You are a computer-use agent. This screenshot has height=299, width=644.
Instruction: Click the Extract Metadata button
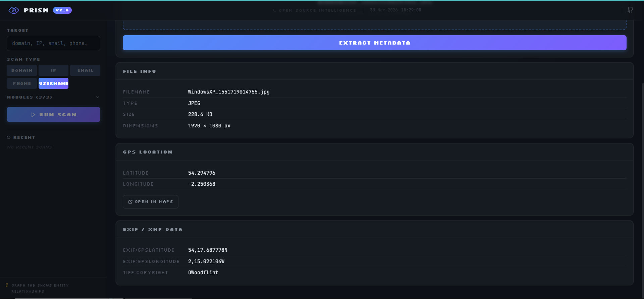tap(374, 43)
